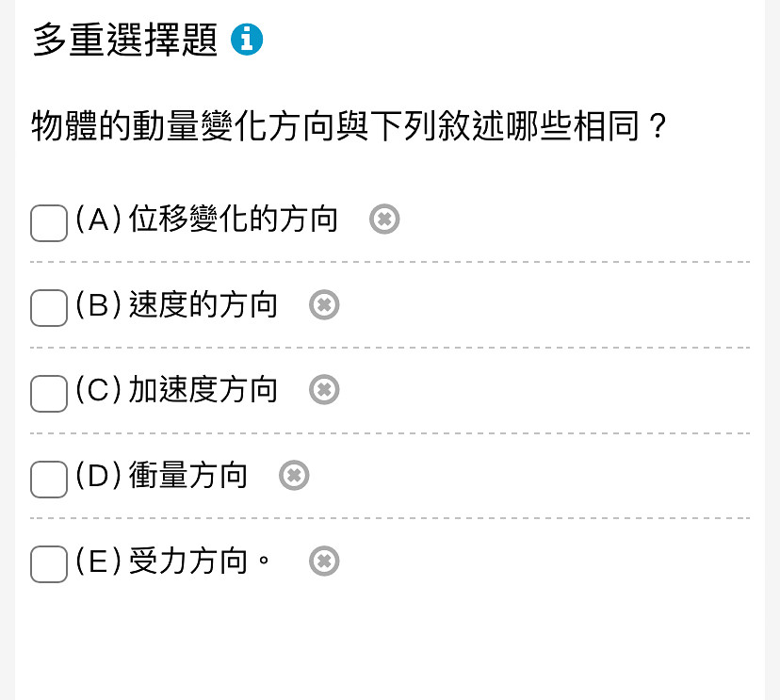Click the gray X icon next to 速度的方向
This screenshot has height=700, width=780.
[x=324, y=304]
